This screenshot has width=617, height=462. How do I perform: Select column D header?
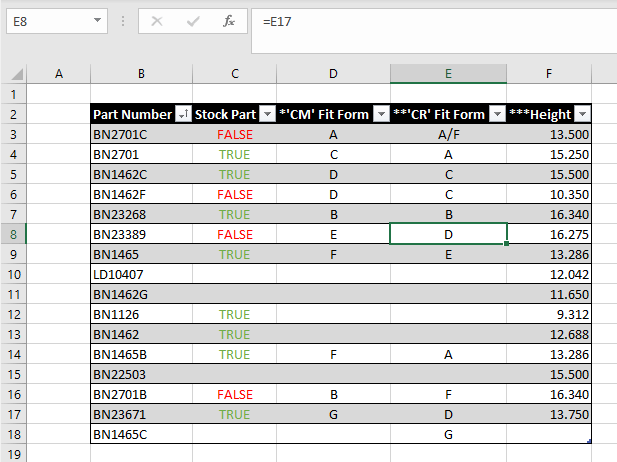point(333,74)
